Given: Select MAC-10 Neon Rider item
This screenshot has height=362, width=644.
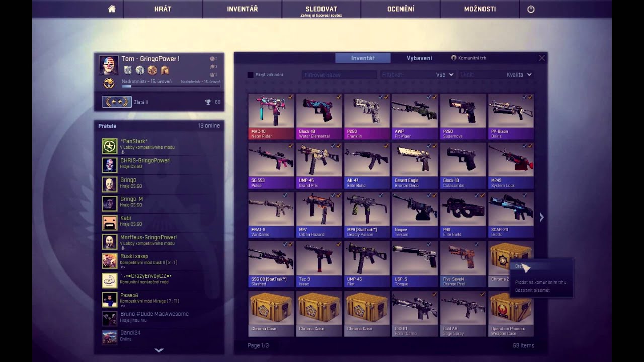Looking at the screenshot, I should (x=271, y=116).
